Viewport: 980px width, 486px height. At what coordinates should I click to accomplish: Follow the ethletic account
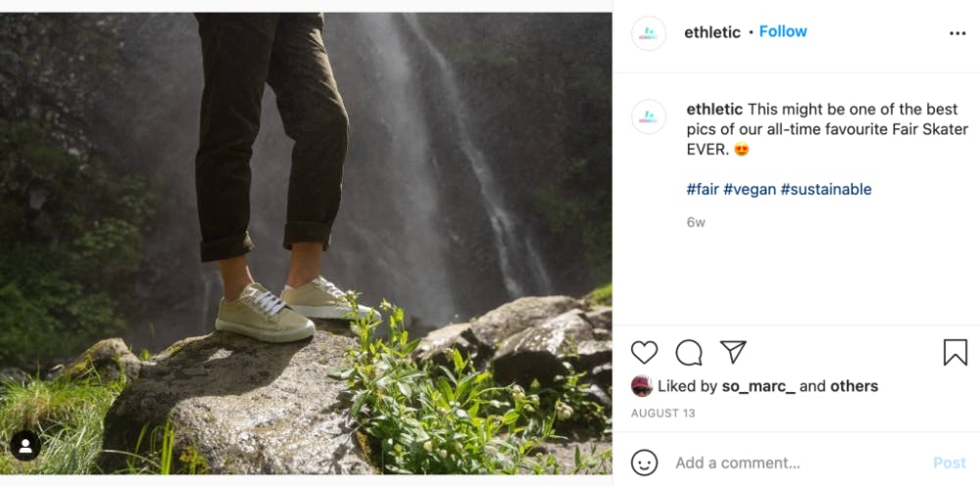[x=783, y=31]
